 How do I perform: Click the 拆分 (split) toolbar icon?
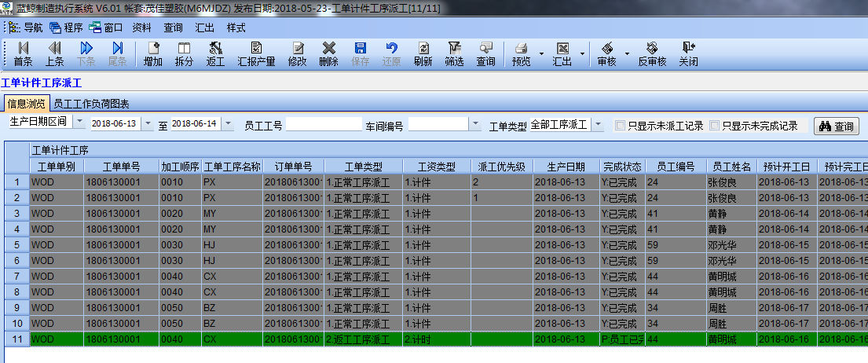pos(184,53)
